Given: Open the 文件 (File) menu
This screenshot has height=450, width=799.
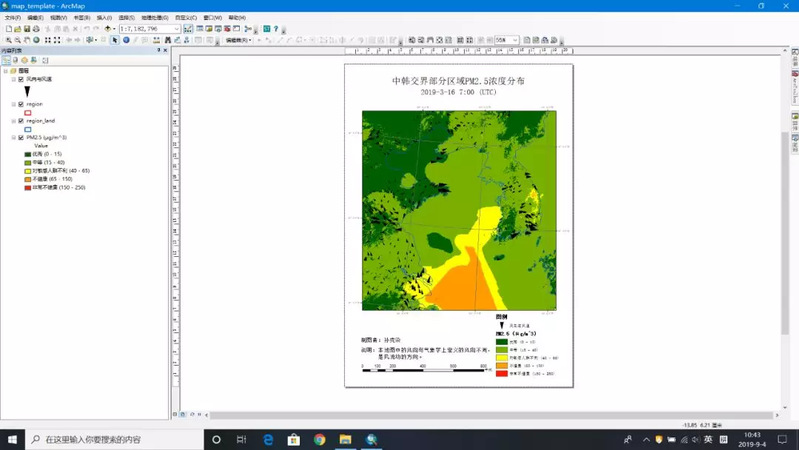Looking at the screenshot, I should 12,17.
